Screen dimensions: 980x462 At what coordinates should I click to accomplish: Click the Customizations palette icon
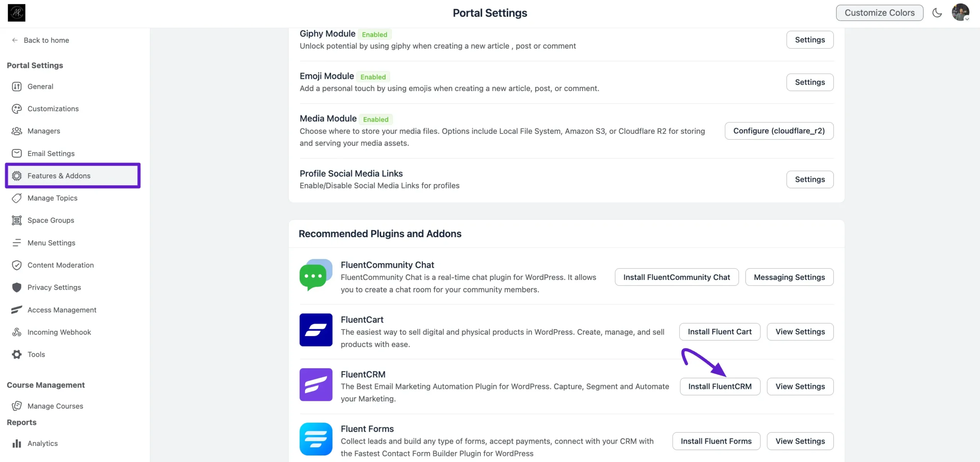coord(16,109)
